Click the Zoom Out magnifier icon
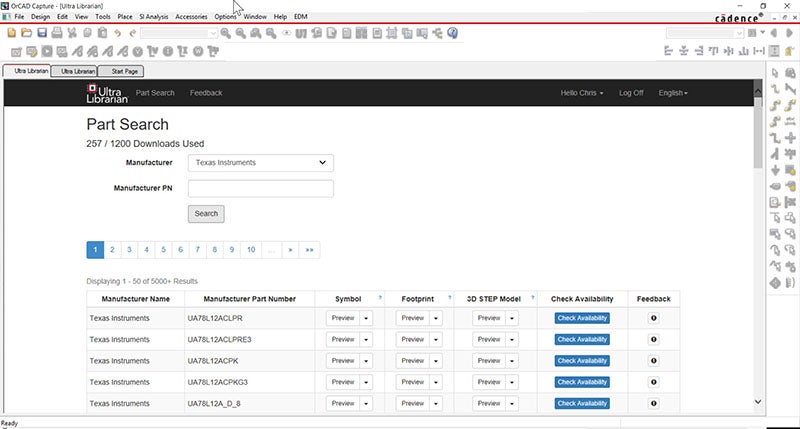The width and height of the screenshot is (800, 429). (241, 33)
